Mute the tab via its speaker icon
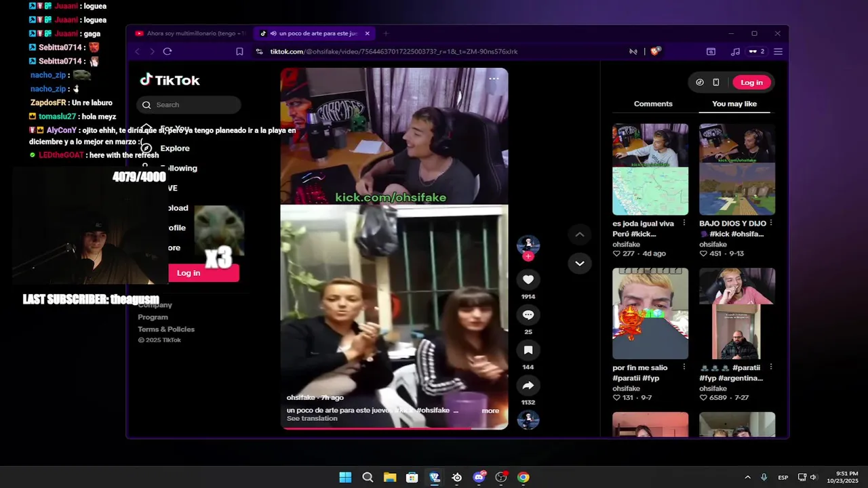The height and width of the screenshot is (488, 868). tap(273, 33)
